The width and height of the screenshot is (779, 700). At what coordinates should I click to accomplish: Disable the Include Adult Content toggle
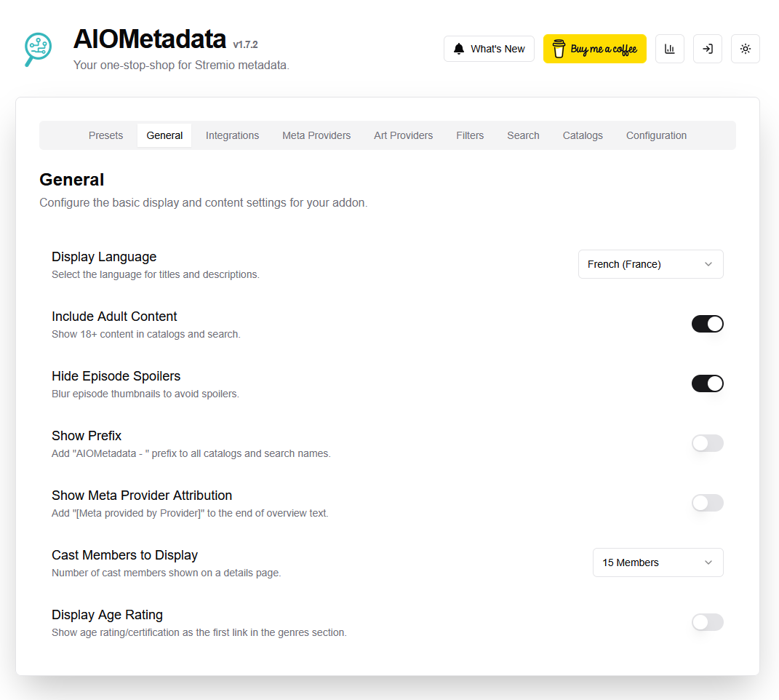coord(707,324)
